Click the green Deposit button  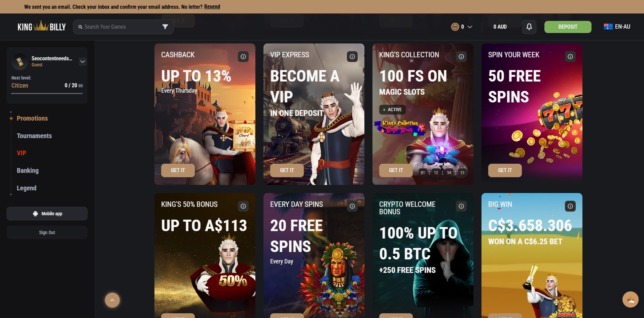click(x=568, y=27)
